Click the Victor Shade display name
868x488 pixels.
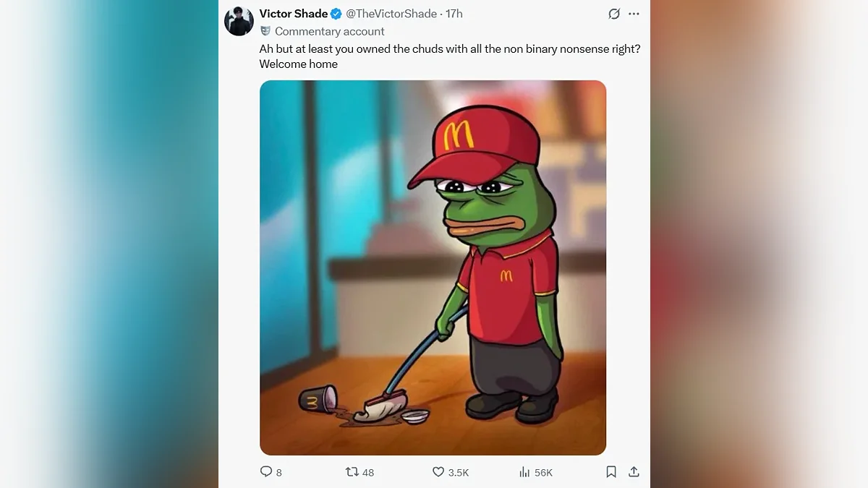click(294, 14)
